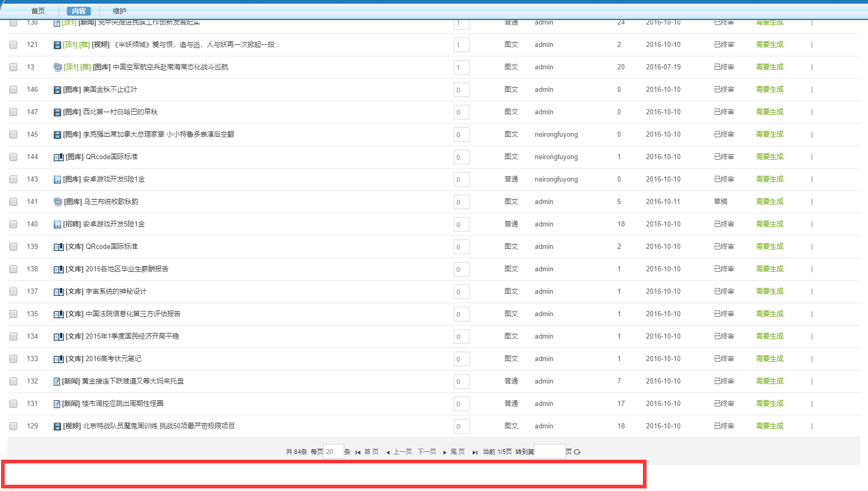The height and width of the screenshot is (491, 868).
Task: Click the gallery icon for 中国空军航空兵赴南海 article
Action: click(x=58, y=67)
